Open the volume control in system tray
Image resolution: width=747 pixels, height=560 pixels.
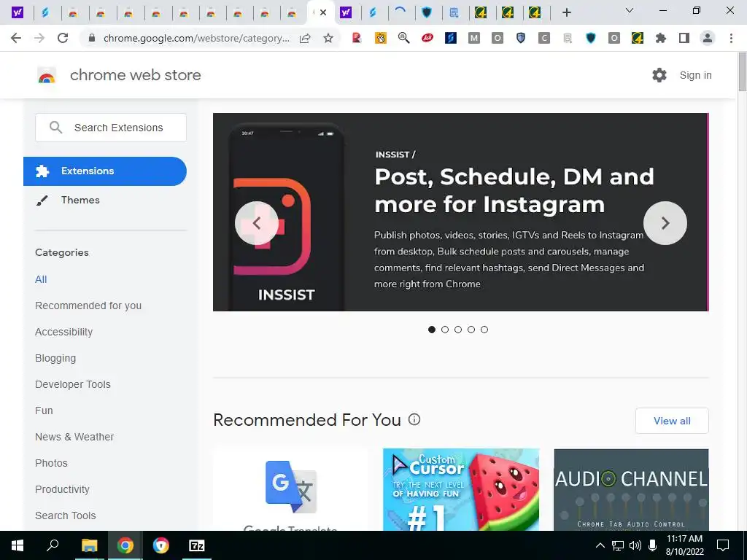[635, 545]
